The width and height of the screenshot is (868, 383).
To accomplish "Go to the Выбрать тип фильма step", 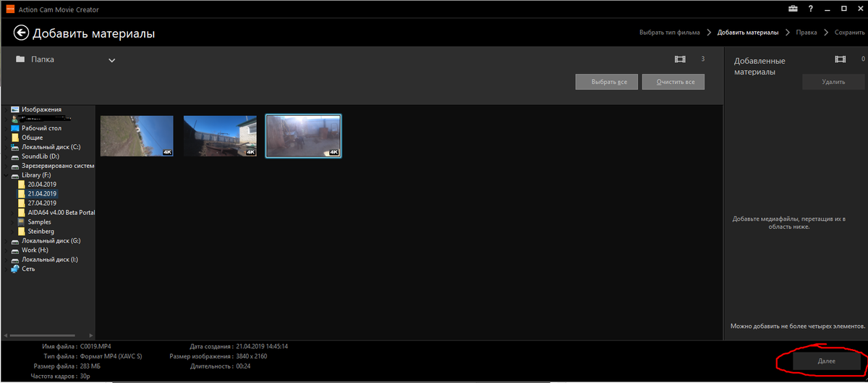I will [x=669, y=33].
